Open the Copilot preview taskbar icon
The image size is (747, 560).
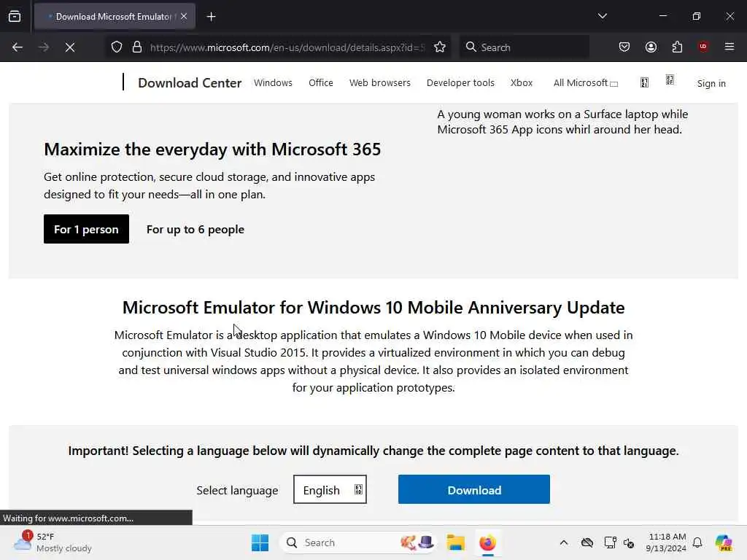724,542
